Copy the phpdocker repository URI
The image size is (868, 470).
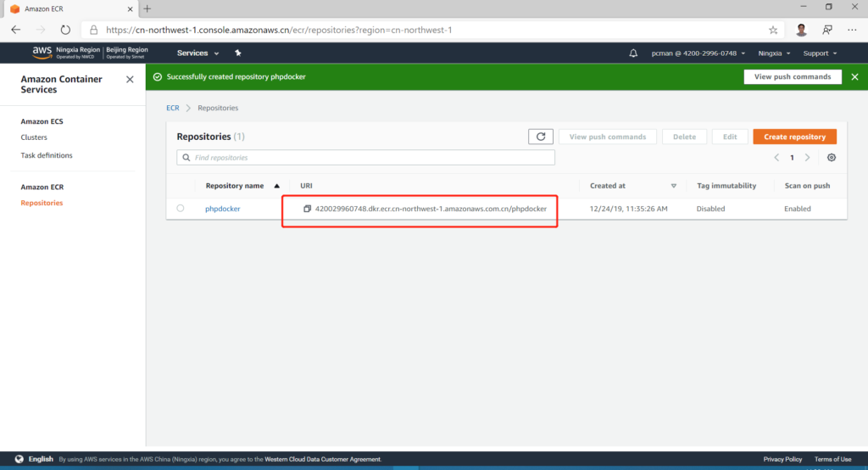coord(308,209)
